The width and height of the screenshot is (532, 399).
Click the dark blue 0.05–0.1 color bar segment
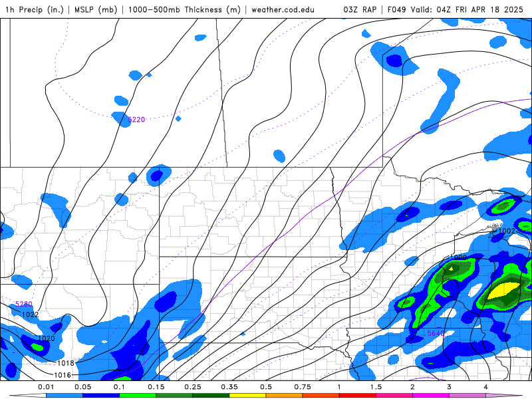[x=101, y=396]
